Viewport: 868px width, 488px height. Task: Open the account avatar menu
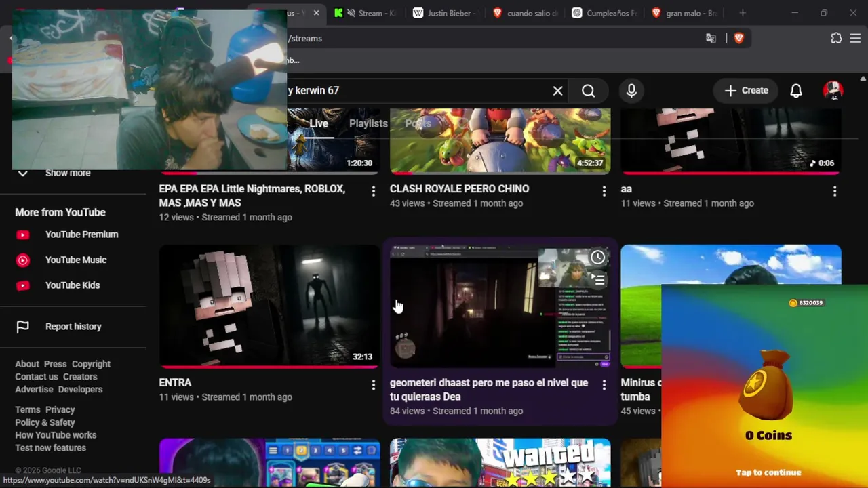click(833, 91)
